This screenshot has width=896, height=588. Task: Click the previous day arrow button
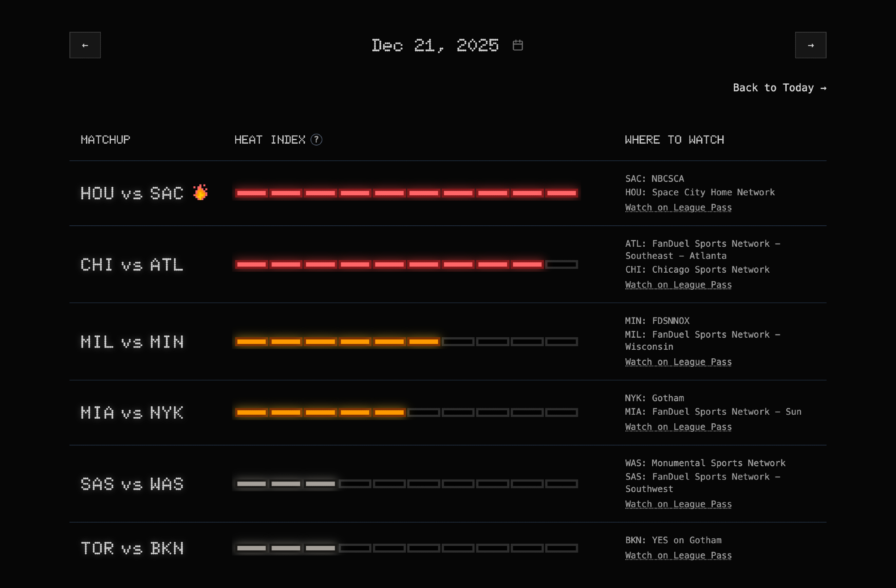[85, 45]
